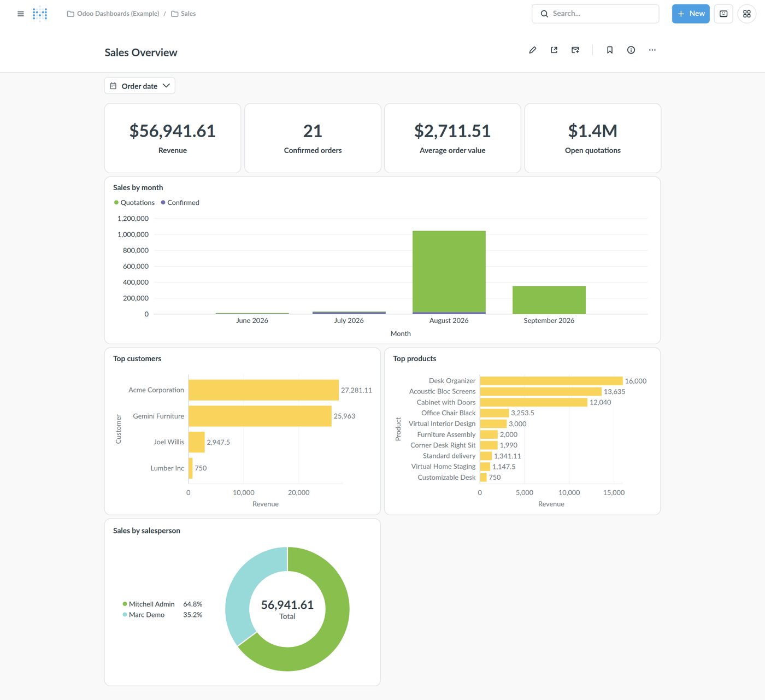This screenshot has height=700, width=765.
Task: Toggle the Confirmed legend series
Action: tap(180, 203)
